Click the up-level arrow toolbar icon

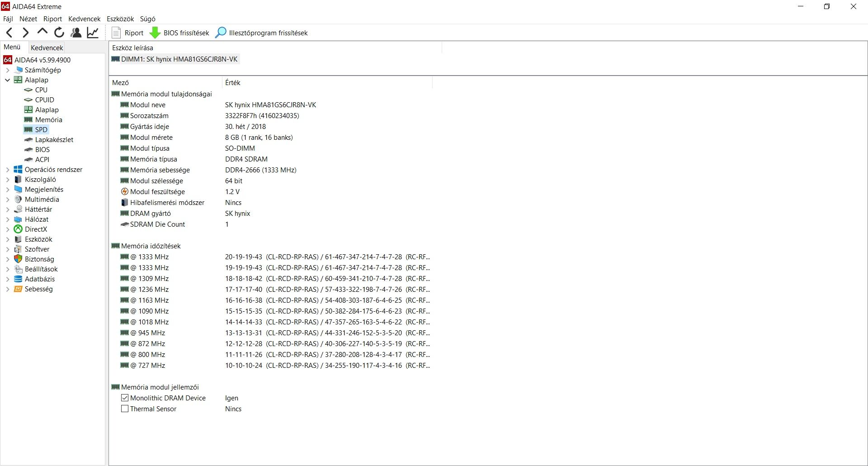coord(42,32)
